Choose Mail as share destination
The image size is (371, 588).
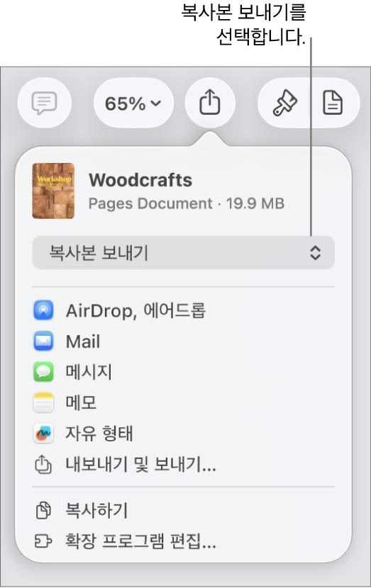coord(83,341)
